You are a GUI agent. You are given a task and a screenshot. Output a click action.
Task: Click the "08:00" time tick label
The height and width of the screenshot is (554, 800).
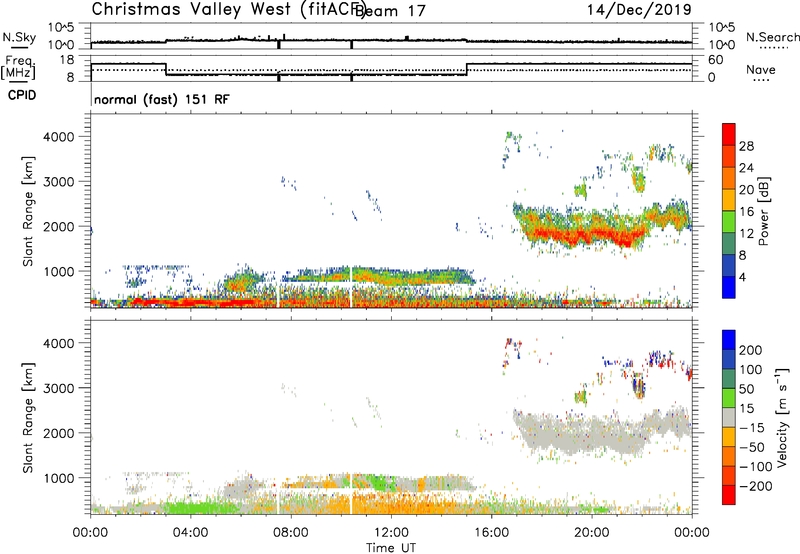coord(291,533)
